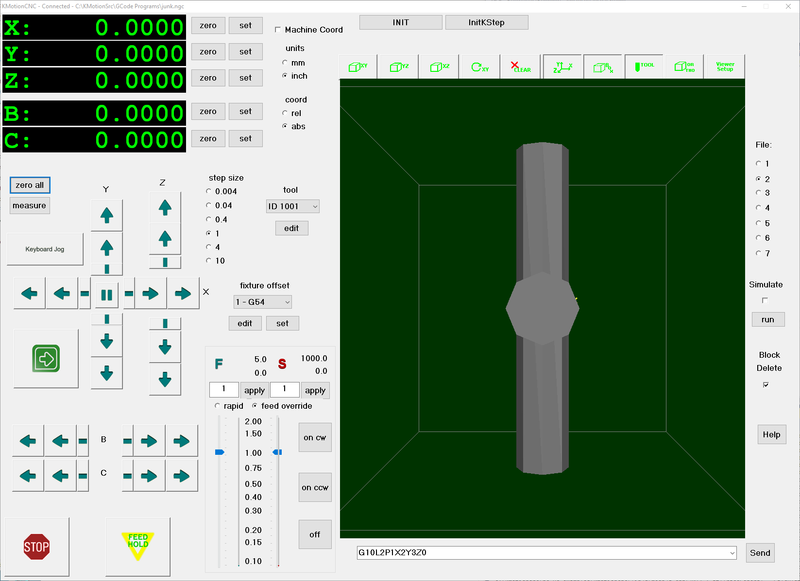Image resolution: width=800 pixels, height=581 pixels.
Task: Open the G-code command history dropdown
Action: tap(734, 551)
